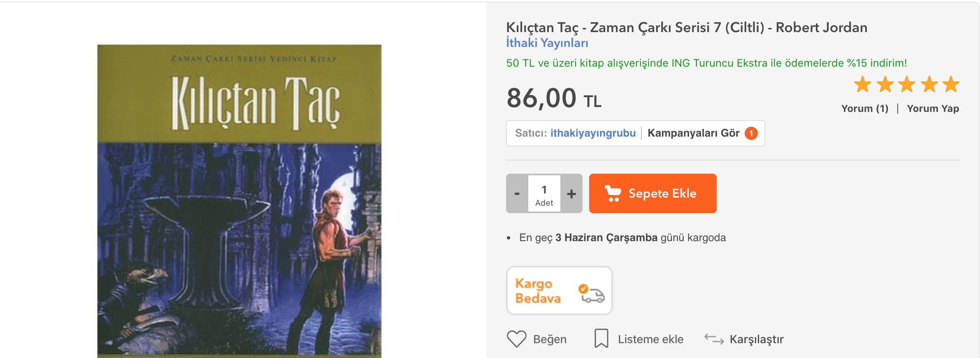Click the orange campaign count badge

coord(751,133)
